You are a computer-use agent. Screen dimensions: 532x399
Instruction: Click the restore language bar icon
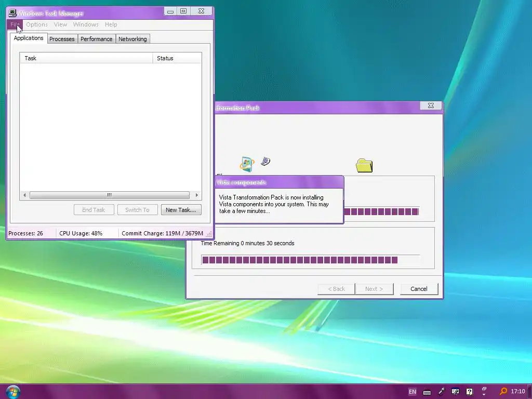coord(484,389)
